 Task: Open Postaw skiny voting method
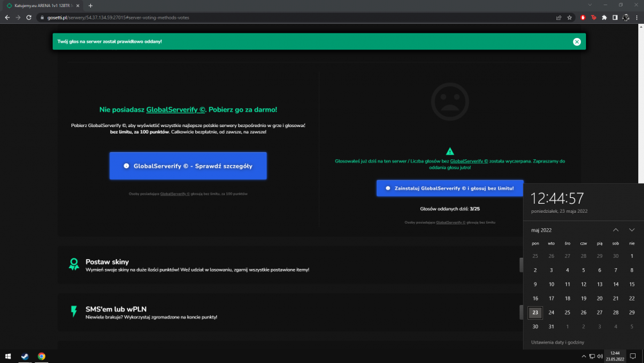coord(290,265)
